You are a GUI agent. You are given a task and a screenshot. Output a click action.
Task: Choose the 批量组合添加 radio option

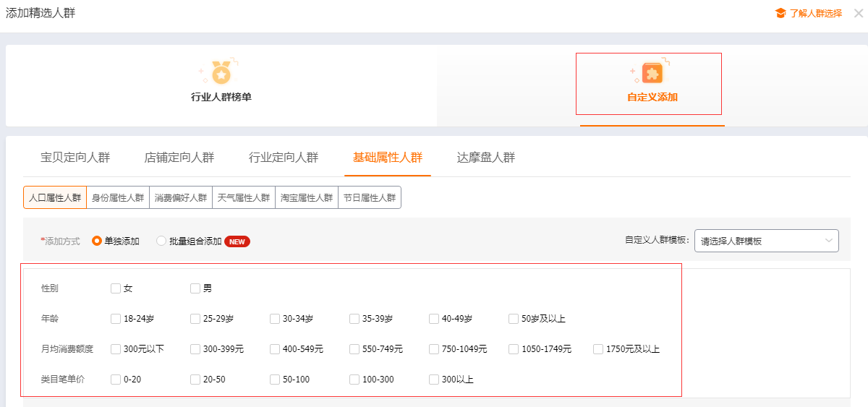(161, 241)
